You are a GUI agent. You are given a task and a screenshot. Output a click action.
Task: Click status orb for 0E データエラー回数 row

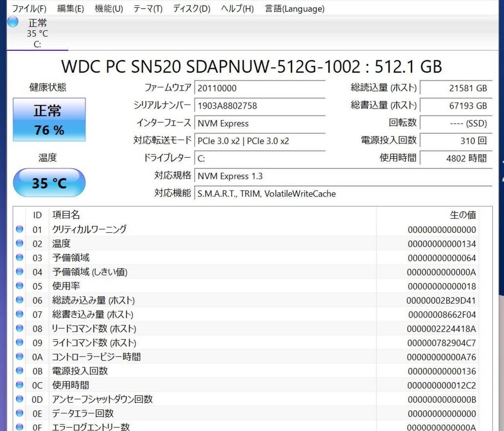point(20,413)
